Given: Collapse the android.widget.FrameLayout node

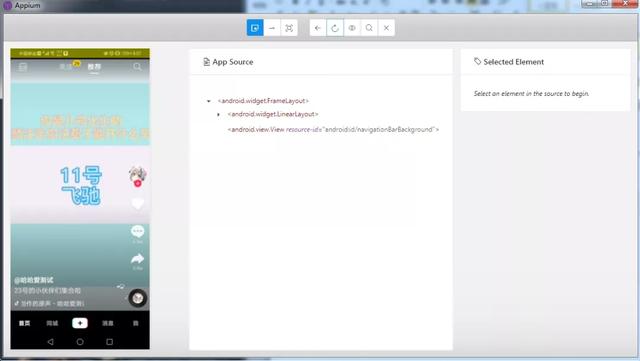Looking at the screenshot, I should click(x=209, y=101).
